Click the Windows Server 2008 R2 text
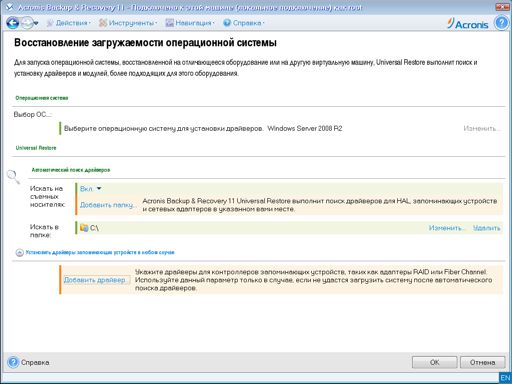The image size is (512, 384). click(305, 128)
